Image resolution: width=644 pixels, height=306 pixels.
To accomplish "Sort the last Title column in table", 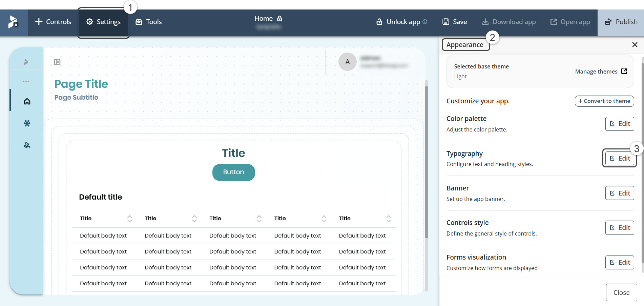I will coord(389,219).
